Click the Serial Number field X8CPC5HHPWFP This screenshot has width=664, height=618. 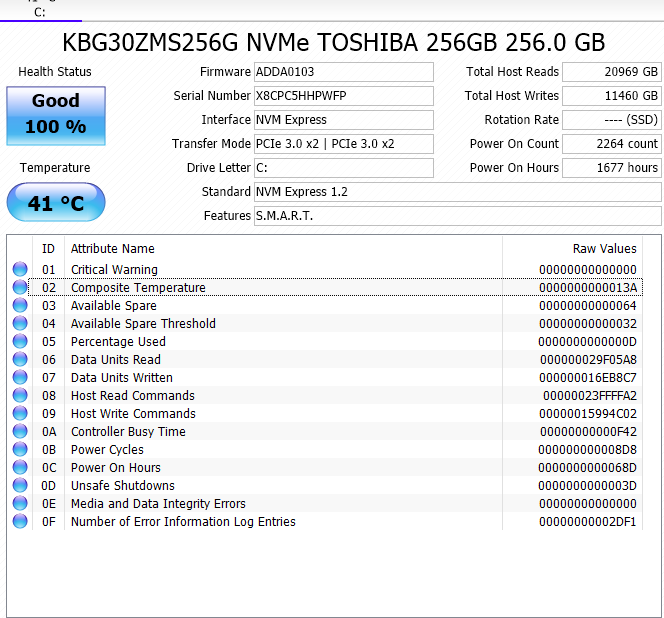click(x=343, y=96)
